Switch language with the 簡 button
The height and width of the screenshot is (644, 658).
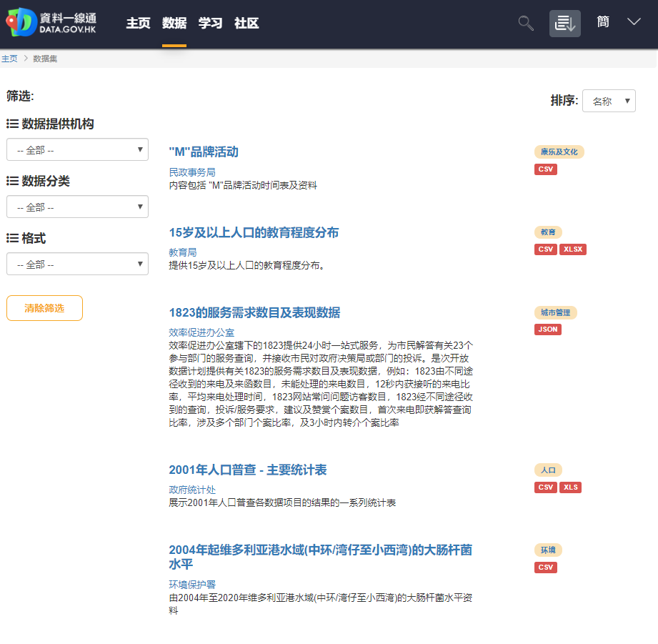[x=603, y=22]
